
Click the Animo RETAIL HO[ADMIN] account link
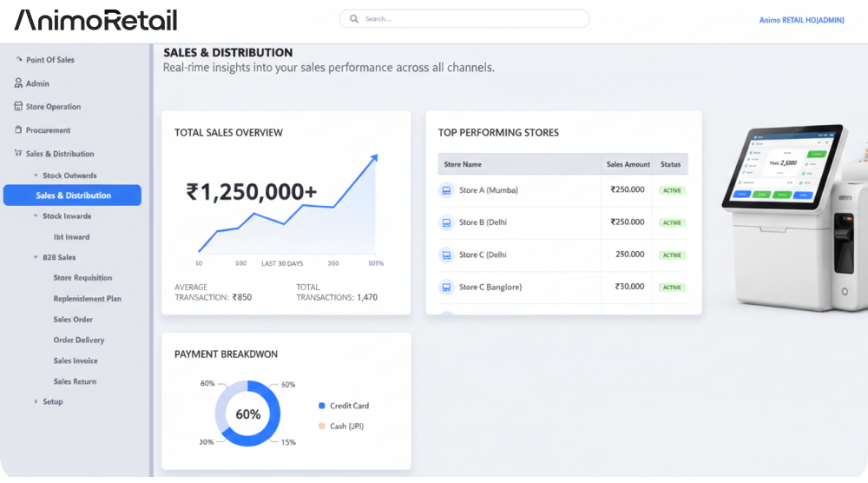click(x=800, y=20)
